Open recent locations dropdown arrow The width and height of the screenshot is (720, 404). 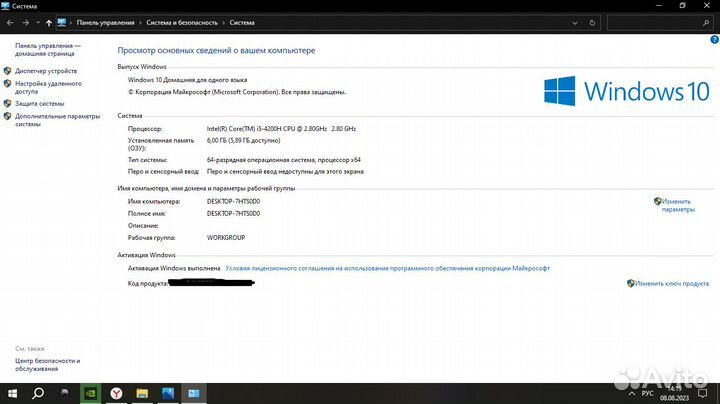38,22
